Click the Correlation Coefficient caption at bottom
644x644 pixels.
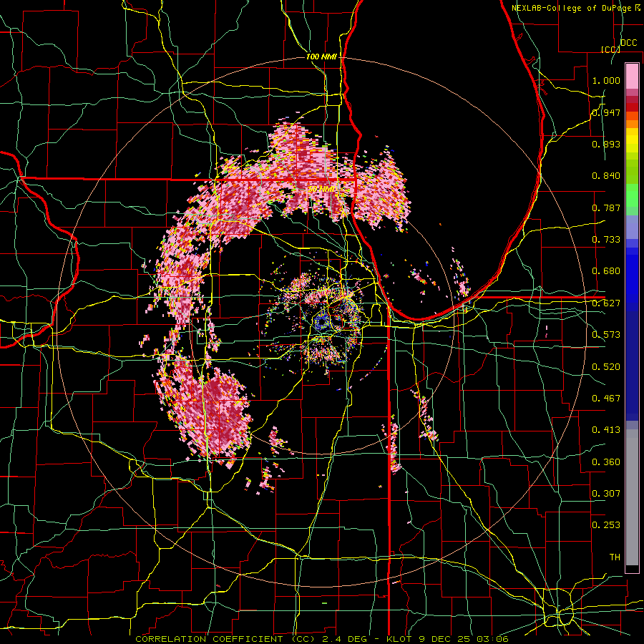coord(321,639)
